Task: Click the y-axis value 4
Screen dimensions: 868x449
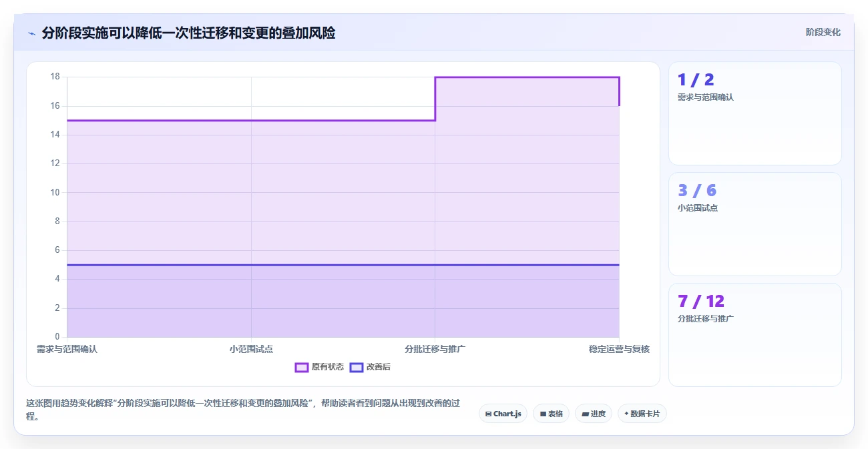Action: click(x=57, y=279)
